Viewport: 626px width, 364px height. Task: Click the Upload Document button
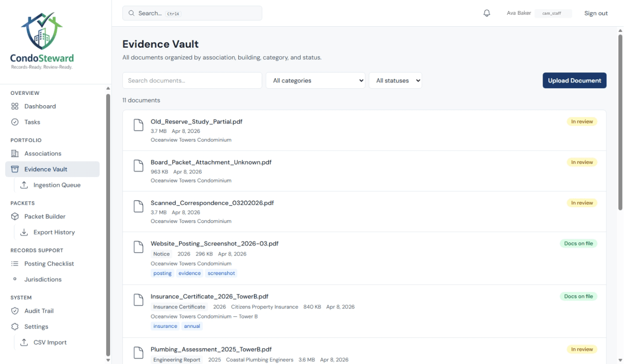pos(574,80)
